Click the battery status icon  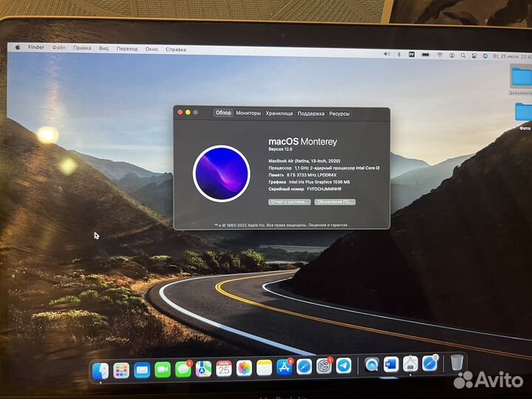click(x=426, y=55)
